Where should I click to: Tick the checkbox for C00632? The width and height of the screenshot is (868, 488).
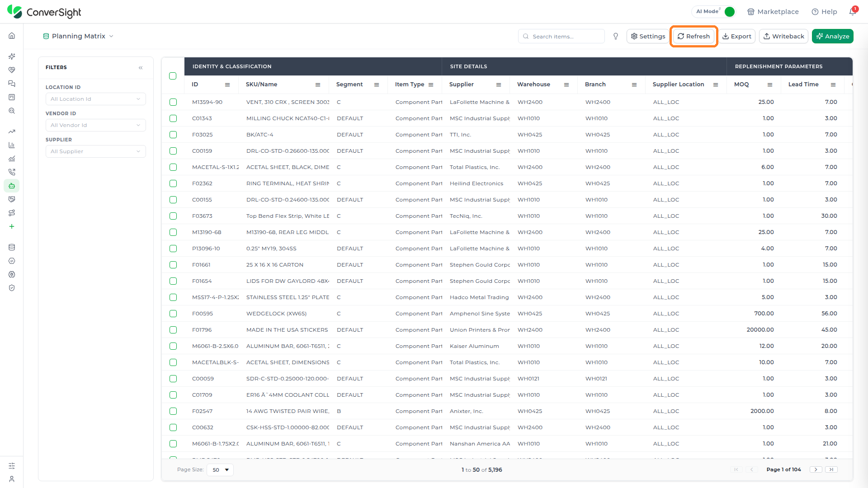tap(173, 427)
